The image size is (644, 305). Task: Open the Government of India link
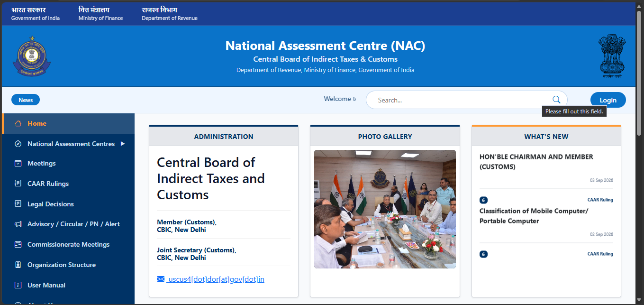36,14
